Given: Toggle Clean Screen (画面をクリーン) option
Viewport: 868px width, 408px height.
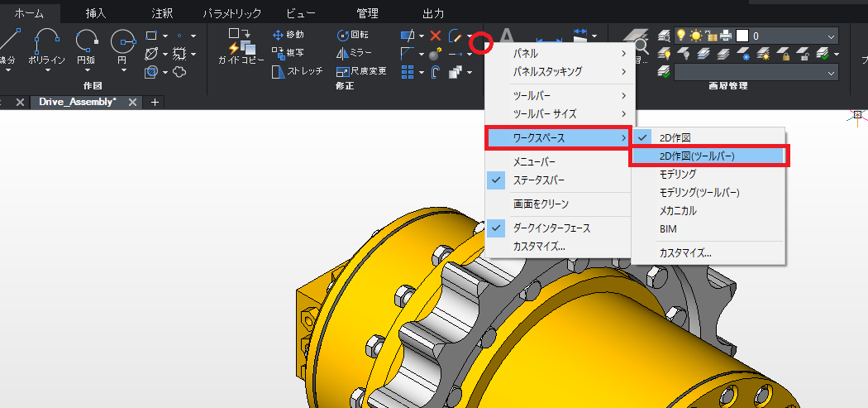Looking at the screenshot, I should point(558,204).
